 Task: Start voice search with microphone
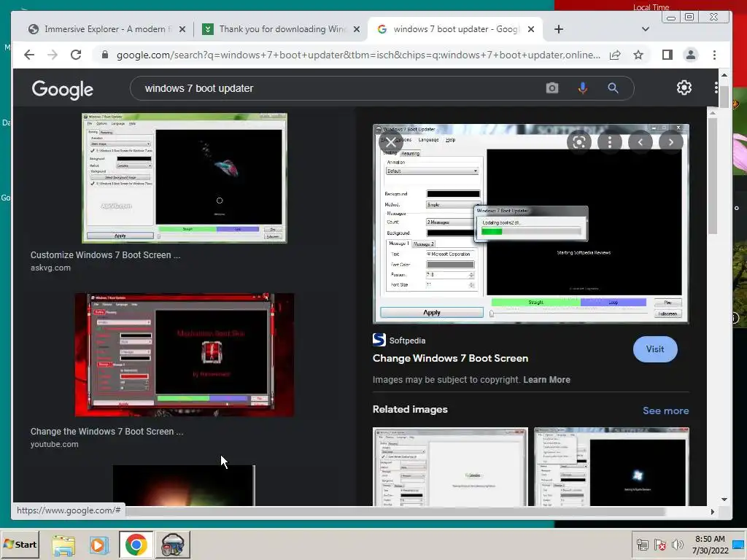pos(582,88)
